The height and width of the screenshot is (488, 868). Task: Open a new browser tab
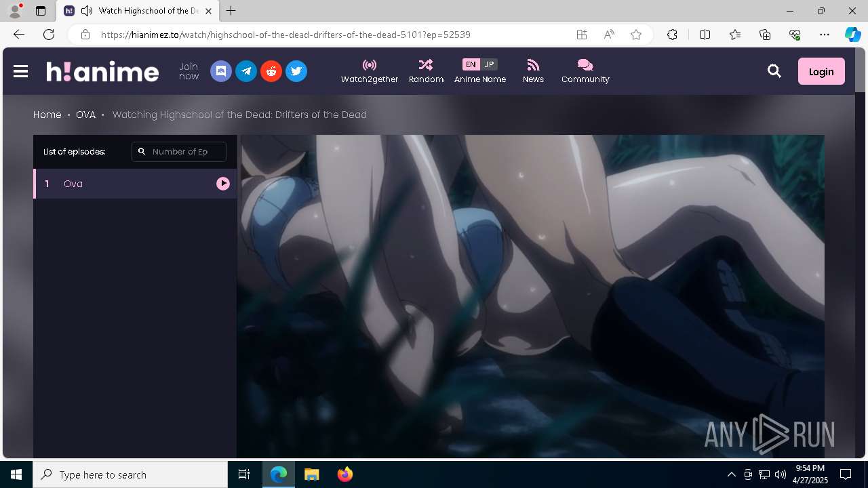tap(231, 11)
